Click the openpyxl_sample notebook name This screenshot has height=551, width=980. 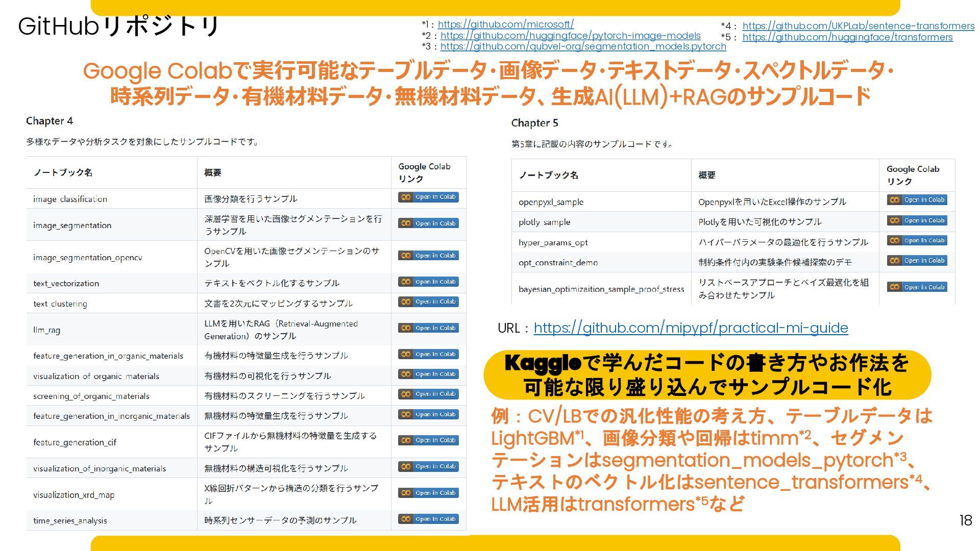(551, 202)
